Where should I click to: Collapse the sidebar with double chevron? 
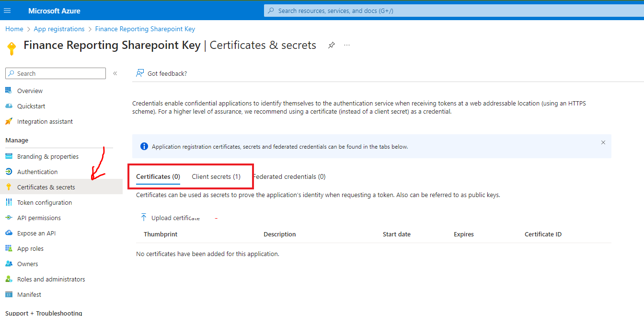click(115, 73)
